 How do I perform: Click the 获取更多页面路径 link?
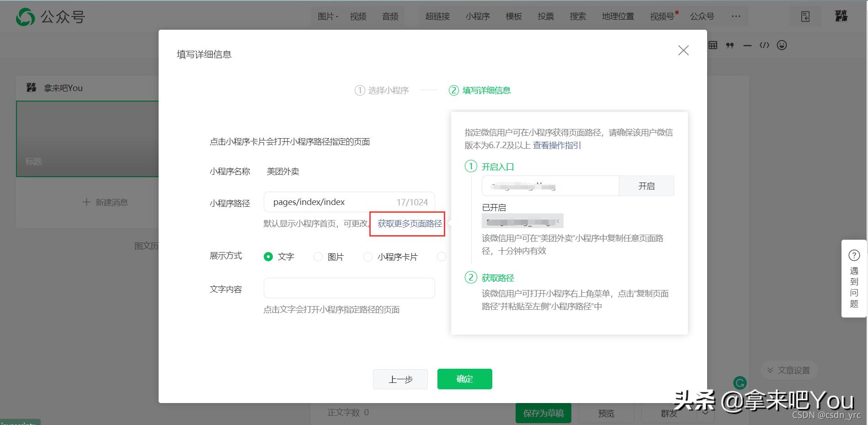pyautogui.click(x=407, y=224)
